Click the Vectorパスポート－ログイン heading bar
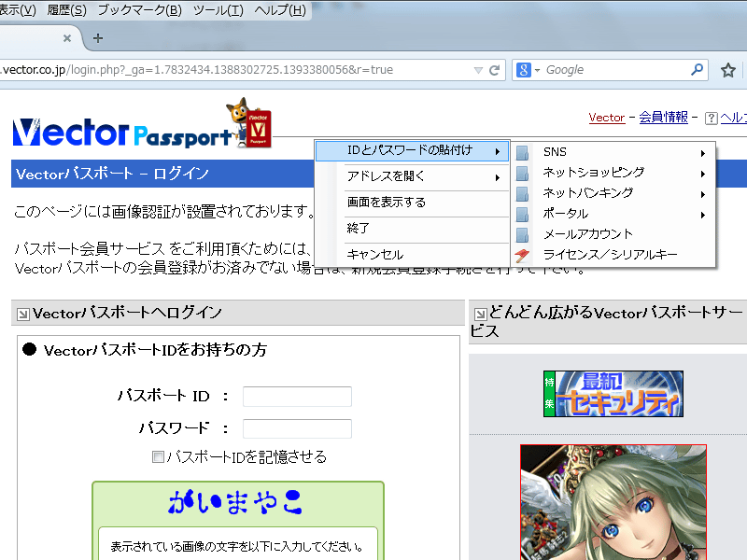Screen dimensions: 747x560 point(162,174)
